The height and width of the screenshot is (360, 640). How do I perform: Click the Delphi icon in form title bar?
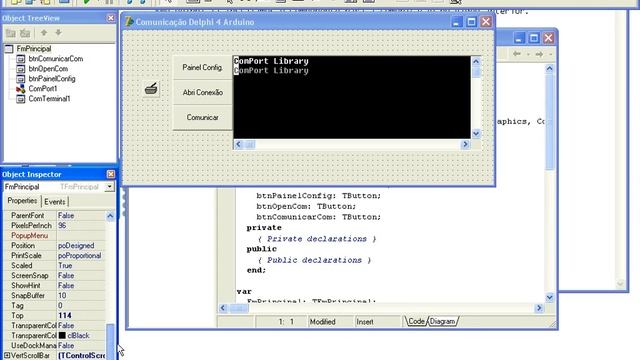tap(129, 22)
